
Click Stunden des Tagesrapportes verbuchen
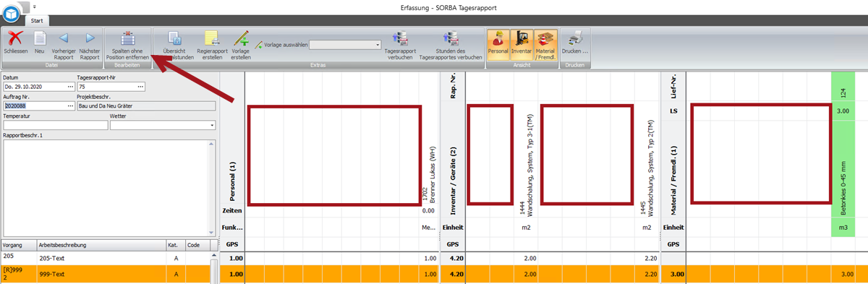(x=451, y=45)
